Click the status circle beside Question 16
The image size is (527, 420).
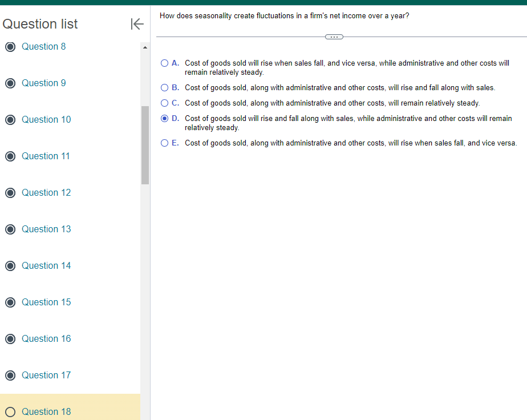point(10,339)
